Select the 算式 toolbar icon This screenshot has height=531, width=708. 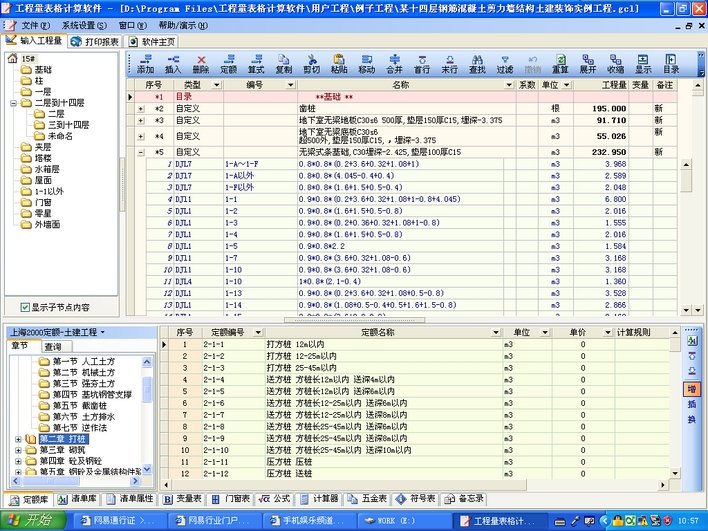click(256, 64)
